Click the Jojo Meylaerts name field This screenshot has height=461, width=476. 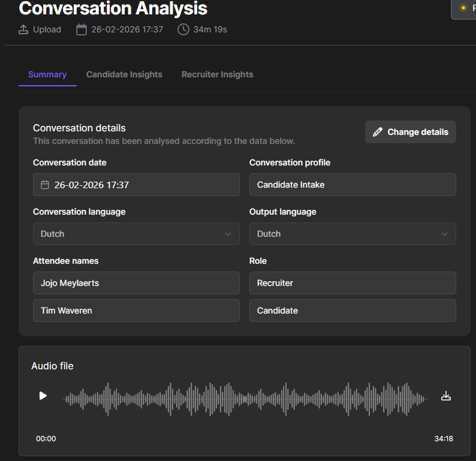(x=136, y=283)
